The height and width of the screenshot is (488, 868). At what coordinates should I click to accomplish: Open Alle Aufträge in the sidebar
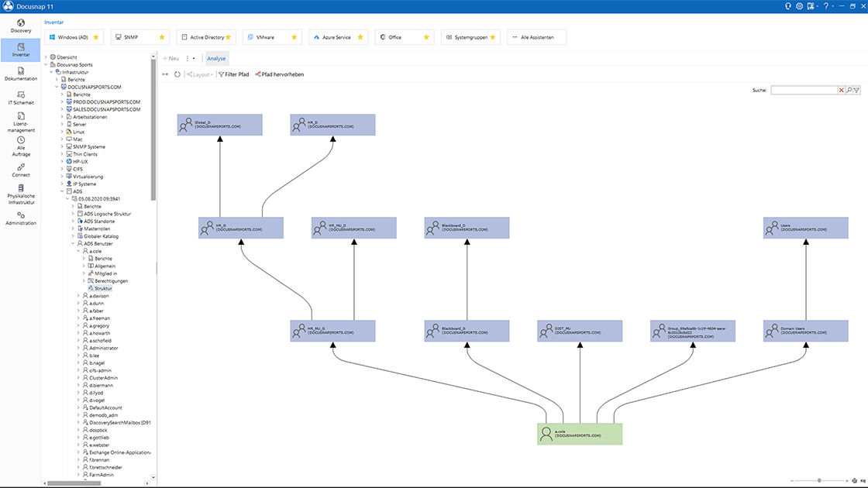(20, 146)
